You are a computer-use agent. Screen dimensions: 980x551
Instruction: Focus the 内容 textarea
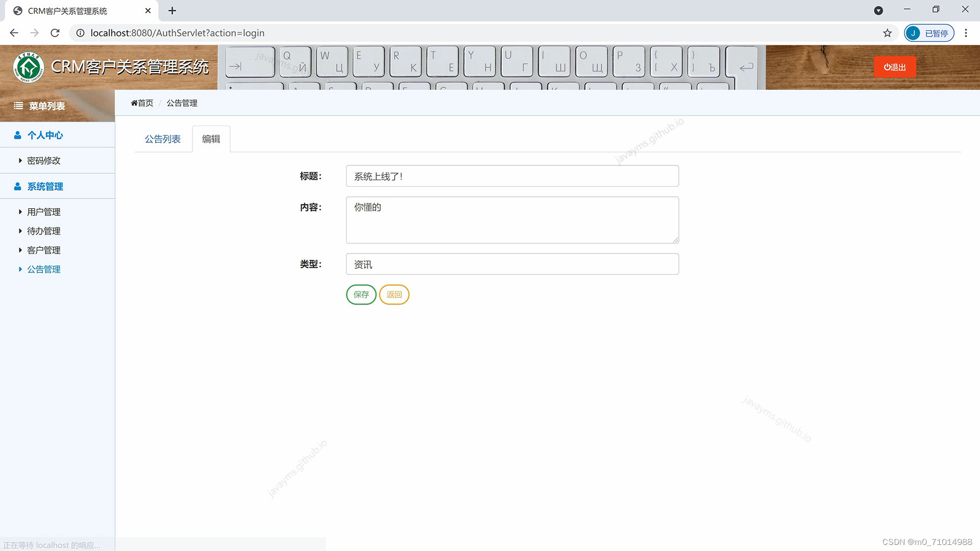coord(512,220)
